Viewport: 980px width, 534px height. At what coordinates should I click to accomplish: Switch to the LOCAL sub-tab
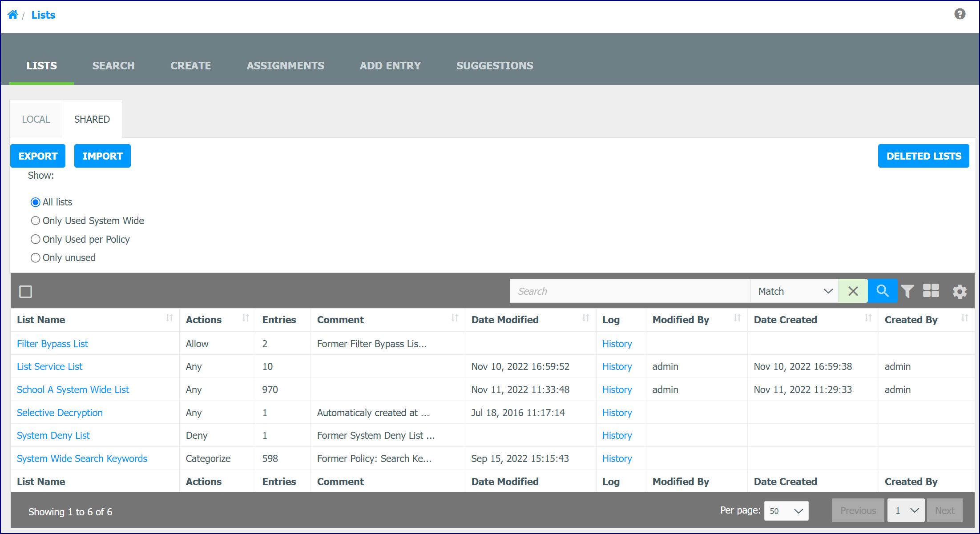point(36,119)
